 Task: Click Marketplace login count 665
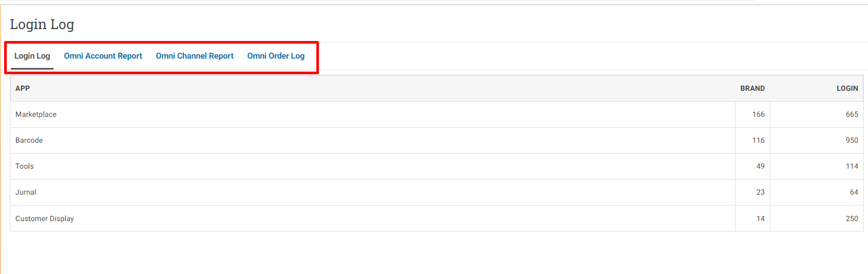[852, 114]
